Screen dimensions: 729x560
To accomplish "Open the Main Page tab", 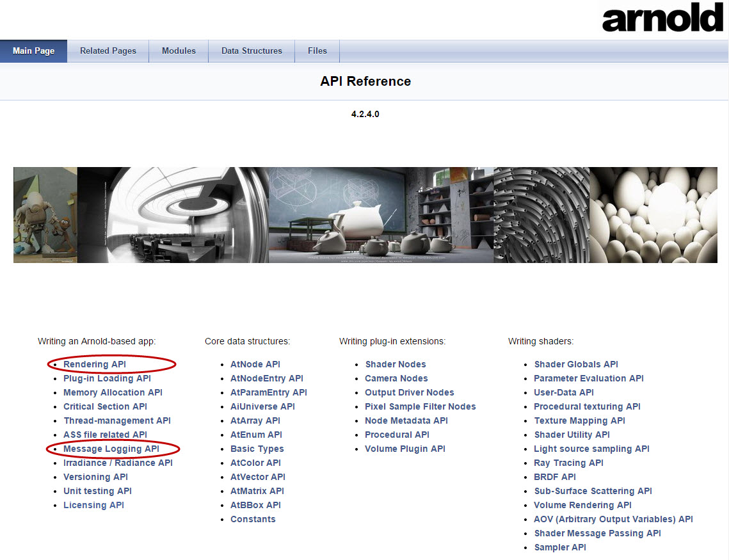I will [x=33, y=51].
